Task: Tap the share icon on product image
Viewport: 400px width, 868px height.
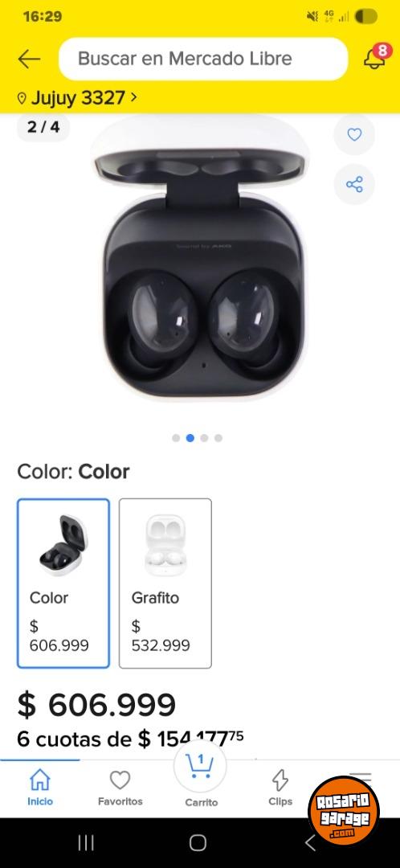Action: click(x=354, y=184)
